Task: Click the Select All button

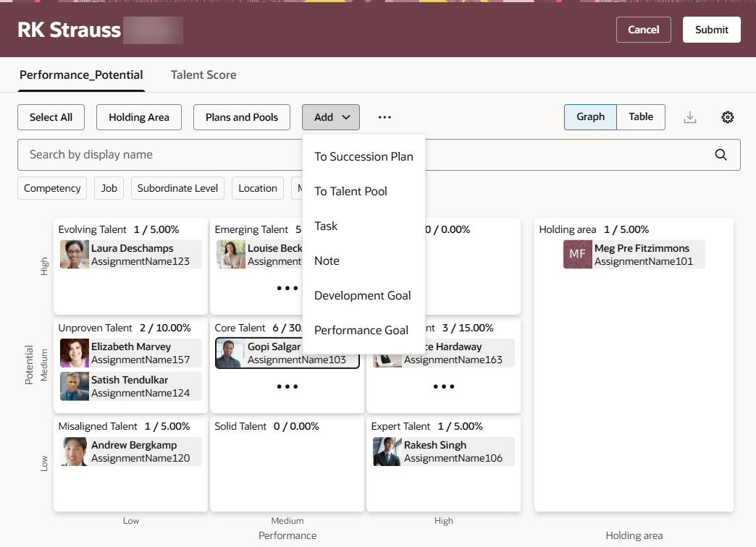Action: pos(51,116)
